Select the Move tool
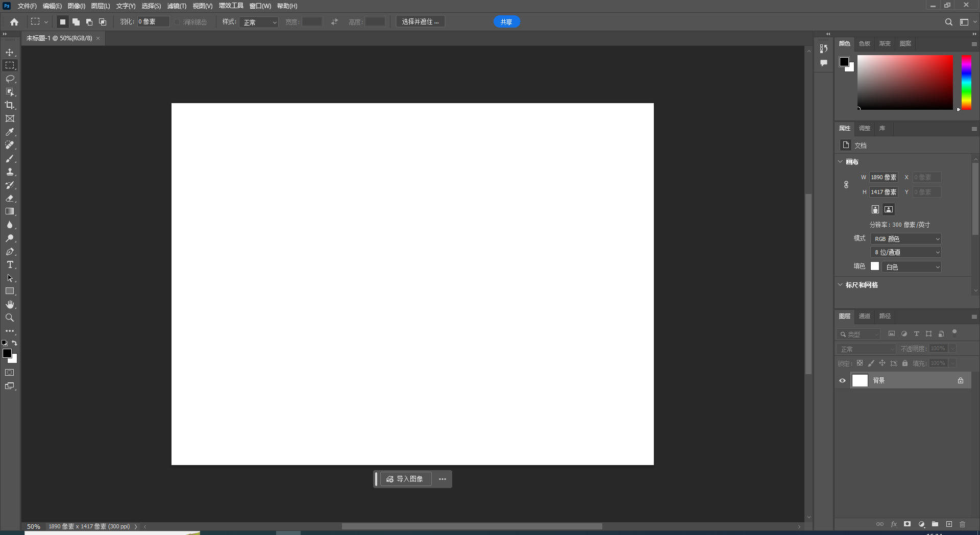This screenshot has height=535, width=980. 10,52
